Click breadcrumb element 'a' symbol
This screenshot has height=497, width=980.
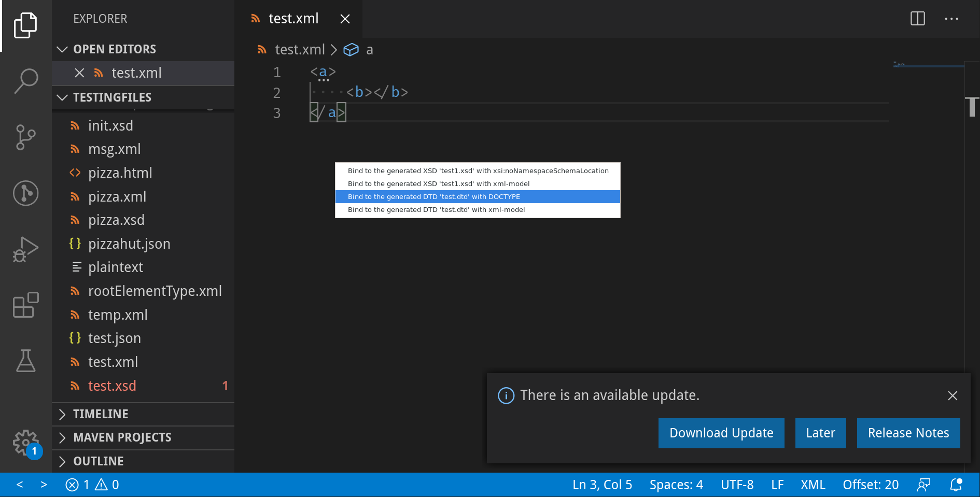coord(359,50)
